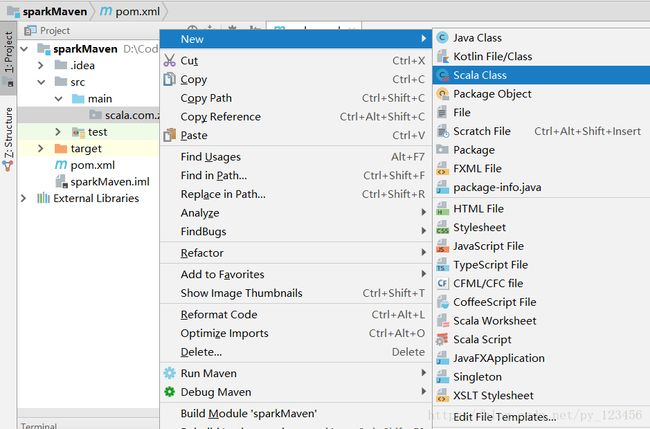Select the Package Object icon

443,94
